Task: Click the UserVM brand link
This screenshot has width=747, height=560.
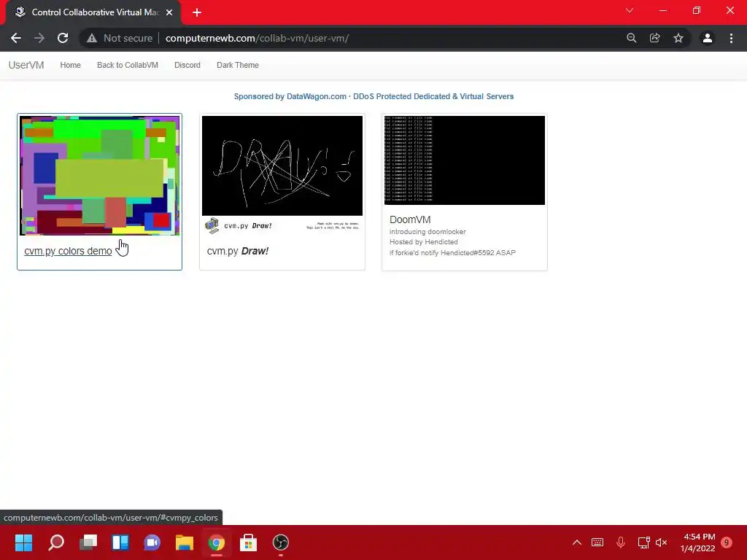Action: click(x=26, y=65)
